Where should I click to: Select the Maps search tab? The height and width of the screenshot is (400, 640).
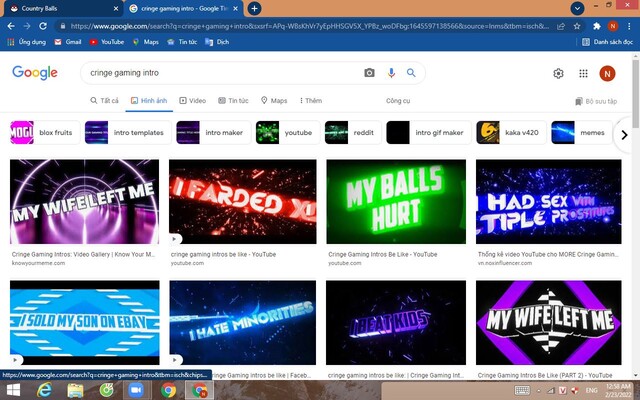274,100
